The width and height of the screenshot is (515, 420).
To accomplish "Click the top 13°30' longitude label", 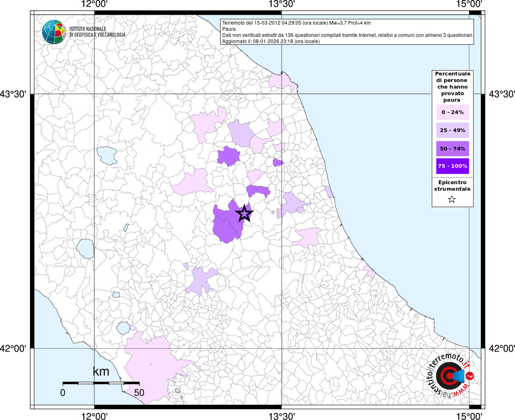I will 282,5.
